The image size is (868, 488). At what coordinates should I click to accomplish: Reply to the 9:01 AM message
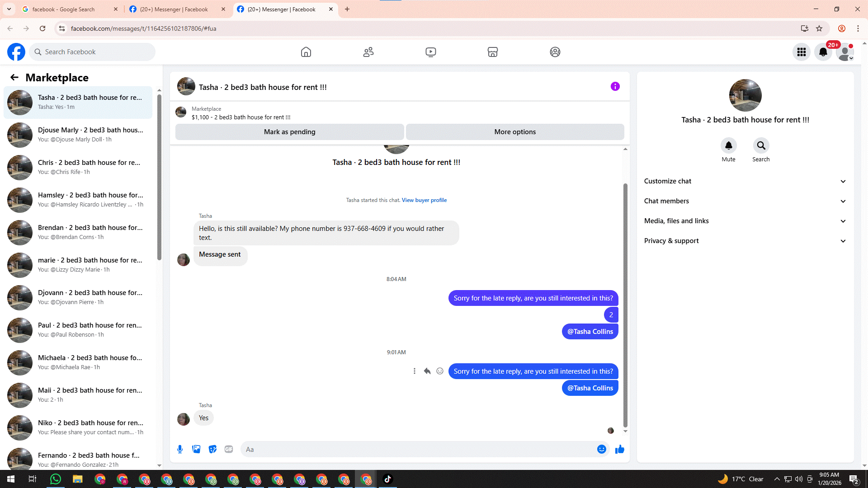[x=427, y=371]
